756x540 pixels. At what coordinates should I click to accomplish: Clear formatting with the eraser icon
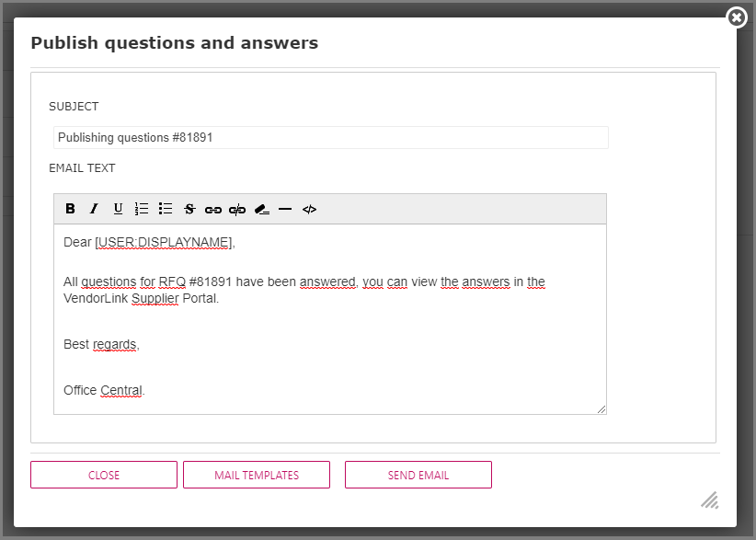coord(261,210)
